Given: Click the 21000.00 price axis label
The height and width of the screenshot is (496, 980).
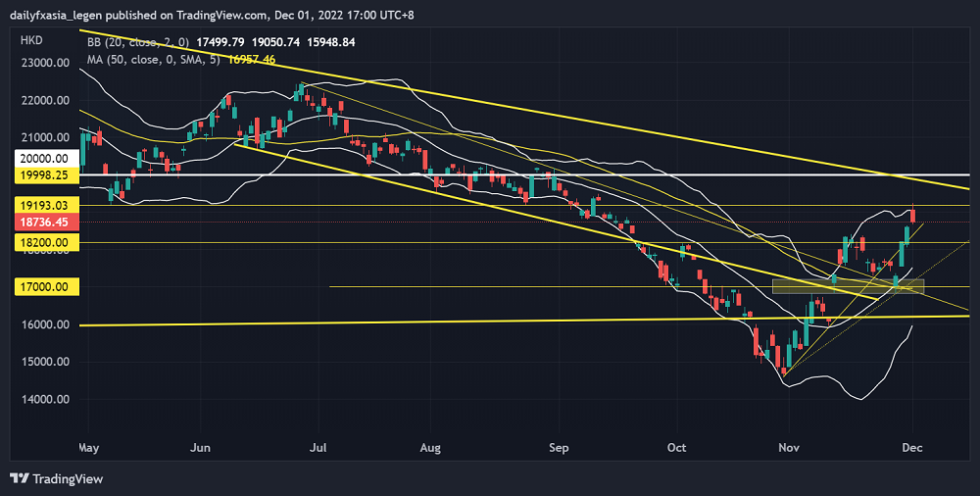Looking at the screenshot, I should tap(44, 137).
